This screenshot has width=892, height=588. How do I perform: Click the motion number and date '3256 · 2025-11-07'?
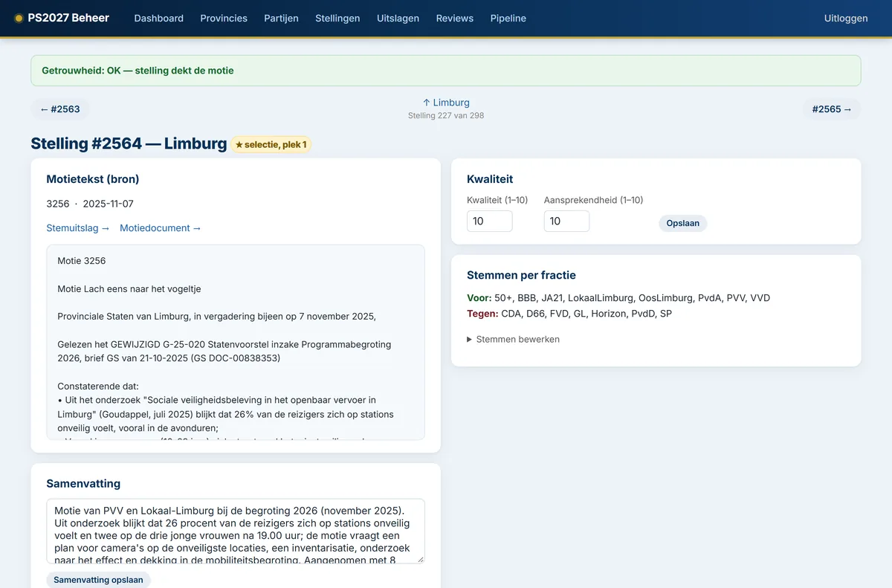(90, 204)
